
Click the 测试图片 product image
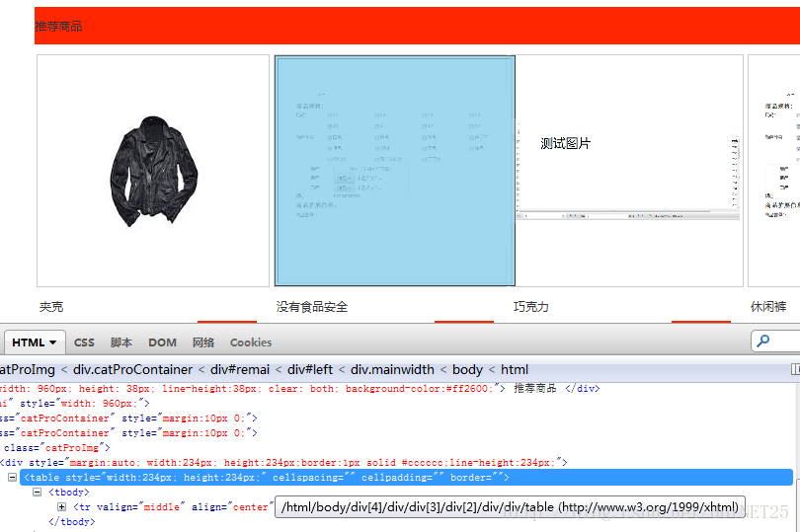(628, 171)
